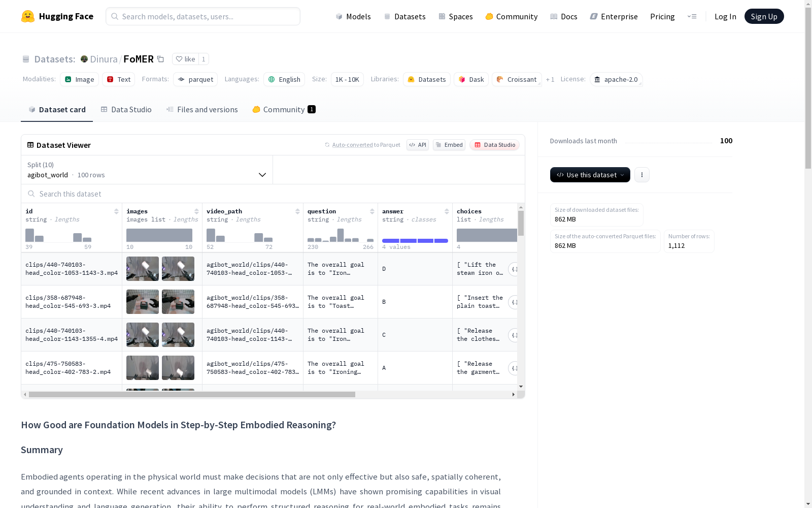The image size is (812, 508).
Task: Click the id lengths histogram
Action: 58,235
